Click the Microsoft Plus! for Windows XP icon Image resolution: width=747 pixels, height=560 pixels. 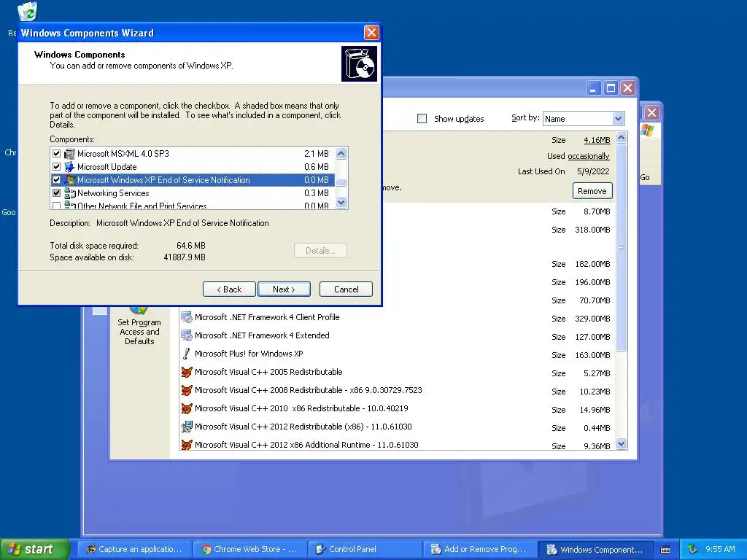pos(187,354)
